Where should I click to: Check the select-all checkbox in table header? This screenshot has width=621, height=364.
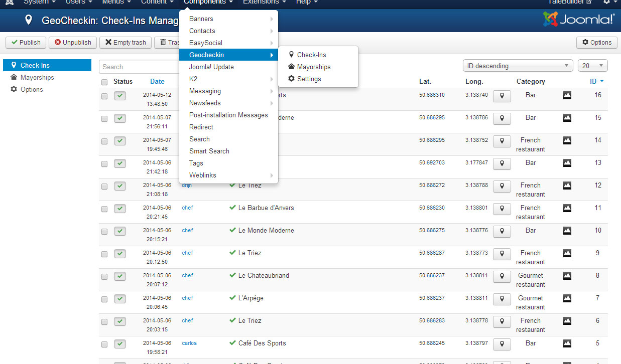[x=104, y=82]
